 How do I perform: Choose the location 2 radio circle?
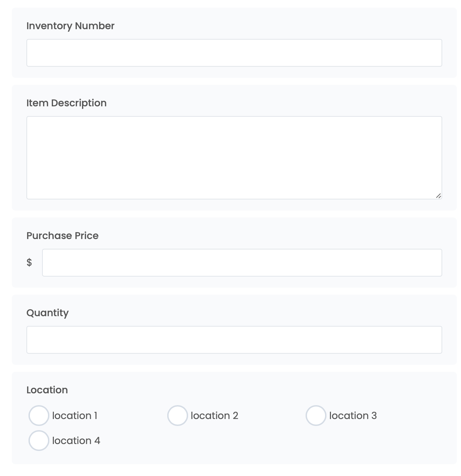(x=177, y=416)
